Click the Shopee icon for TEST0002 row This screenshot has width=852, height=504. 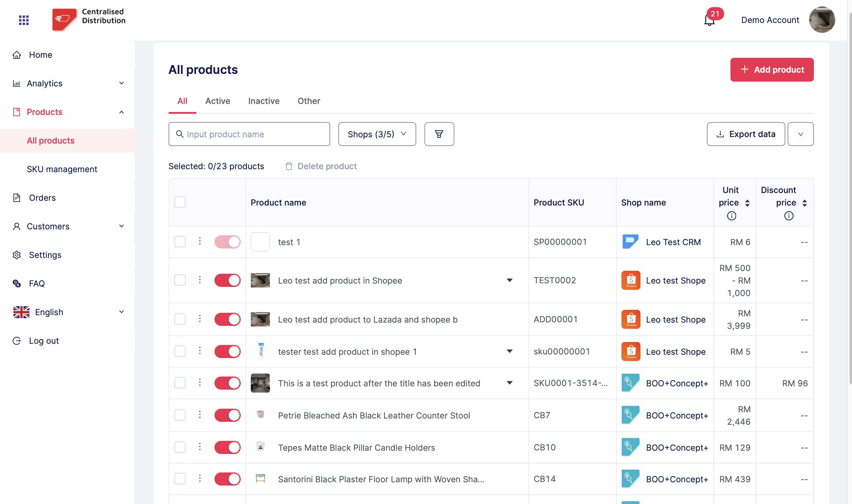pos(631,281)
